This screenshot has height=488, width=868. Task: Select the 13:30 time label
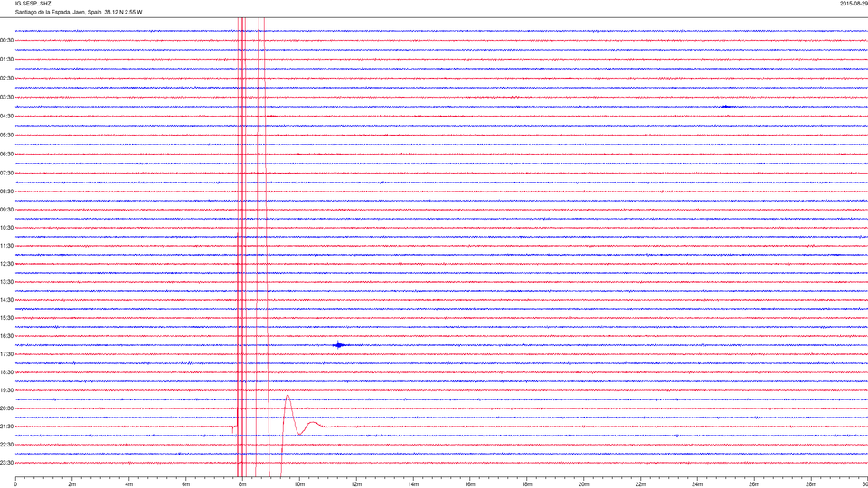[x=6, y=282]
